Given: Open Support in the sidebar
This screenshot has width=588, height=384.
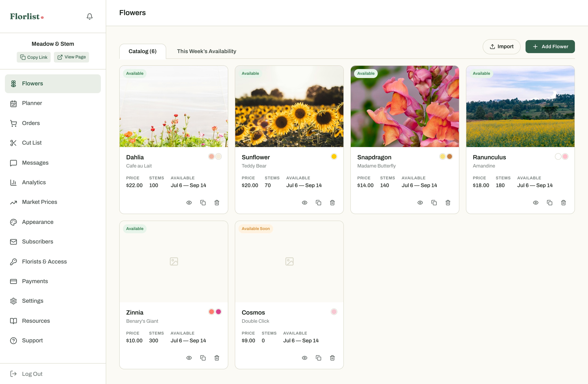Looking at the screenshot, I should pos(53,340).
